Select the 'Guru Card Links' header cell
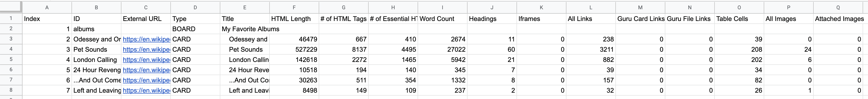The width and height of the screenshot is (868, 99). (640, 19)
